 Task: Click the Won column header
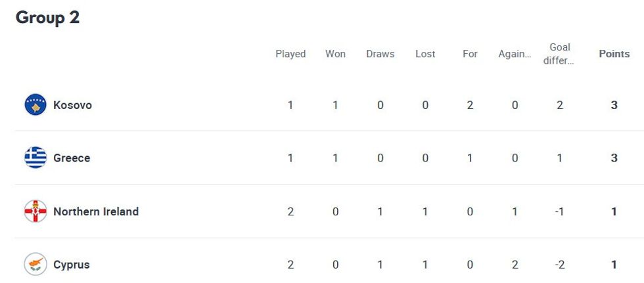335,54
